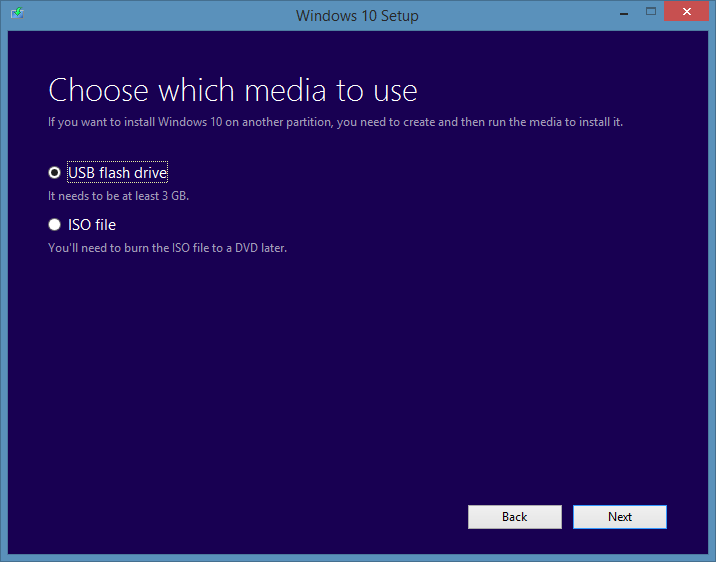Close the Windows 10 Setup window
716x562 pixels.
pyautogui.click(x=686, y=11)
